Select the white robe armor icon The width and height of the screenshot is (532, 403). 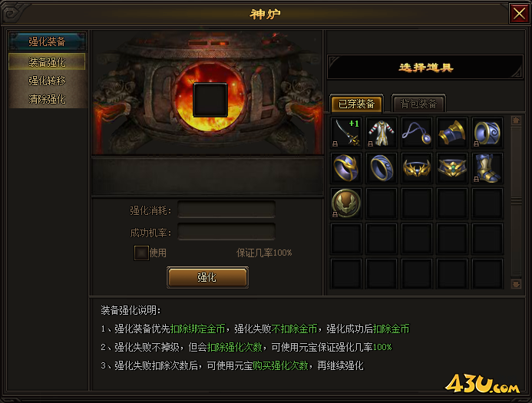(382, 132)
